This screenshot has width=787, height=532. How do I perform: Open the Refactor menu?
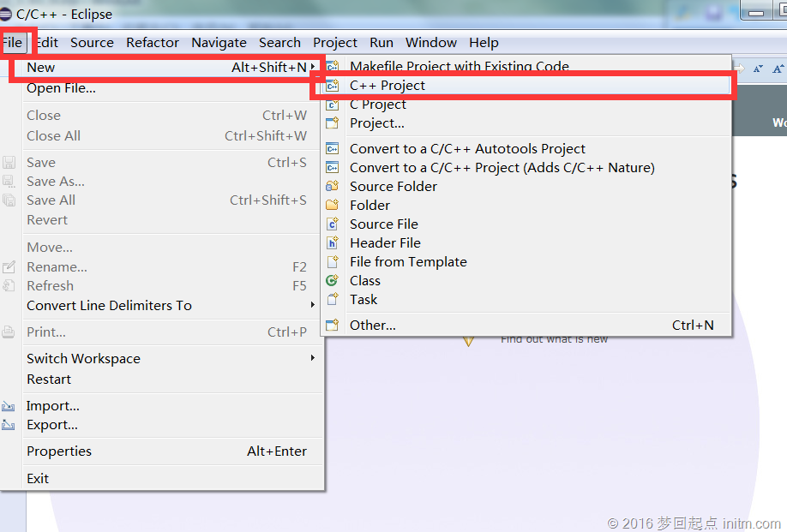tap(153, 43)
